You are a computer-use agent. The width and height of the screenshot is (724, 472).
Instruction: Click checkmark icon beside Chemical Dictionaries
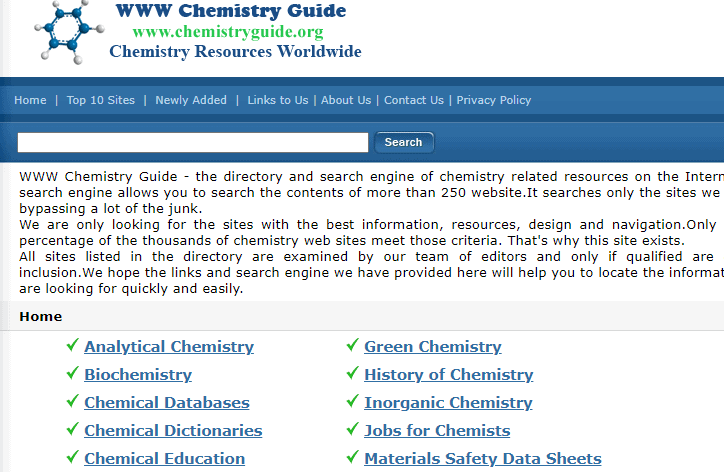coord(72,429)
